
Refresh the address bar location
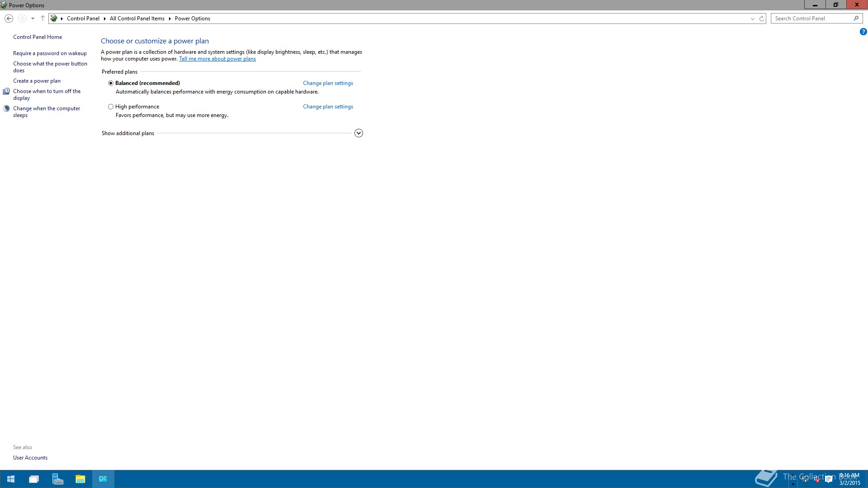[761, 19]
